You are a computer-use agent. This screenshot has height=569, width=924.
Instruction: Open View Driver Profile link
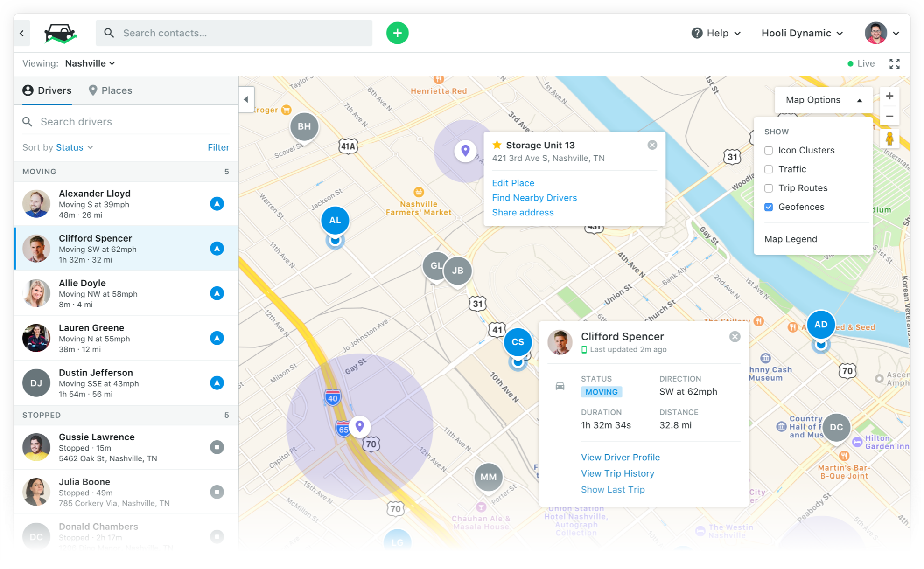click(620, 458)
